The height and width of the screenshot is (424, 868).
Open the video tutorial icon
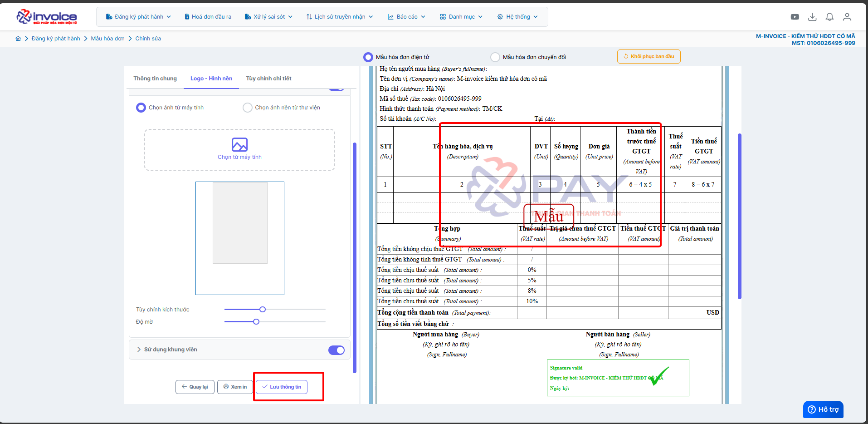point(795,17)
